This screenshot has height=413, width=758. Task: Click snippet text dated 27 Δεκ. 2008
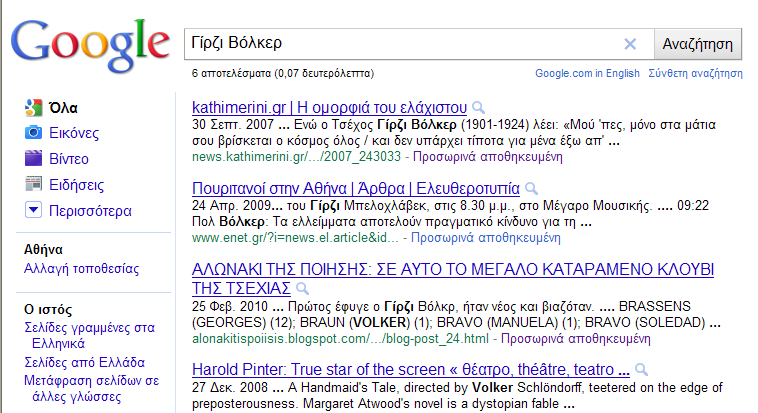click(x=457, y=395)
